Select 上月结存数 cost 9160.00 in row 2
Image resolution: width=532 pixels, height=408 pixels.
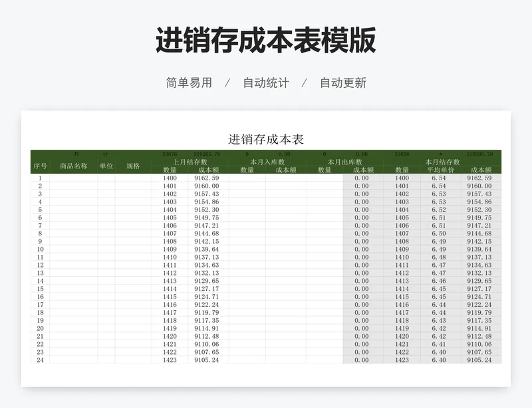point(207,186)
